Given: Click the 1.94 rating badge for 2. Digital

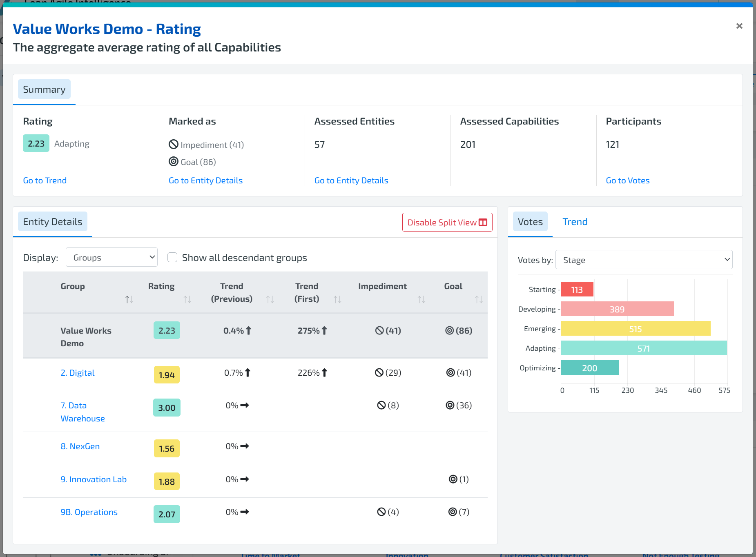Looking at the screenshot, I should pyautogui.click(x=167, y=374).
